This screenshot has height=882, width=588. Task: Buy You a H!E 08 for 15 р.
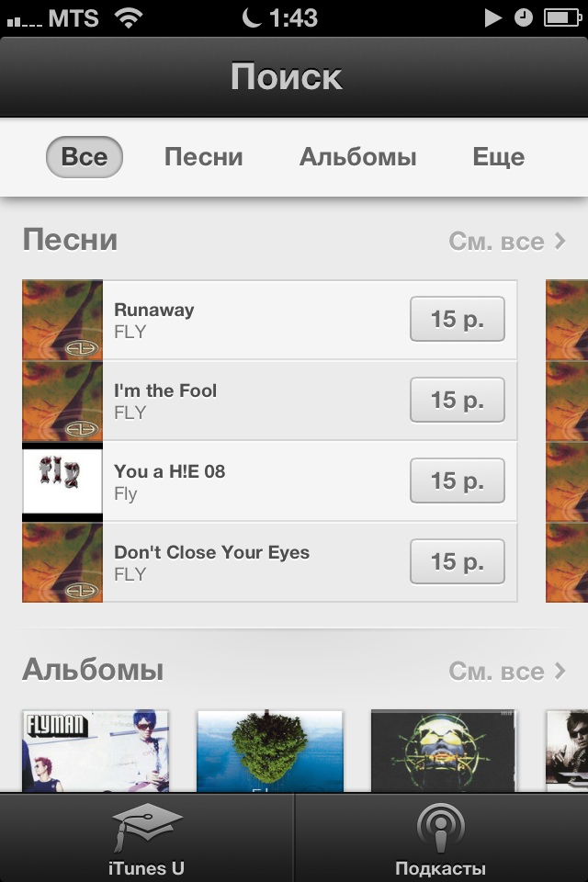(458, 481)
